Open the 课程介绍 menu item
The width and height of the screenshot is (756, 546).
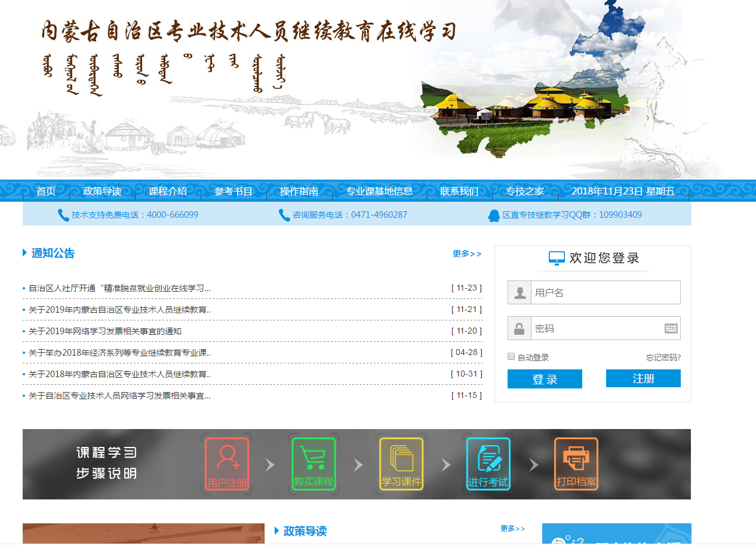point(168,191)
